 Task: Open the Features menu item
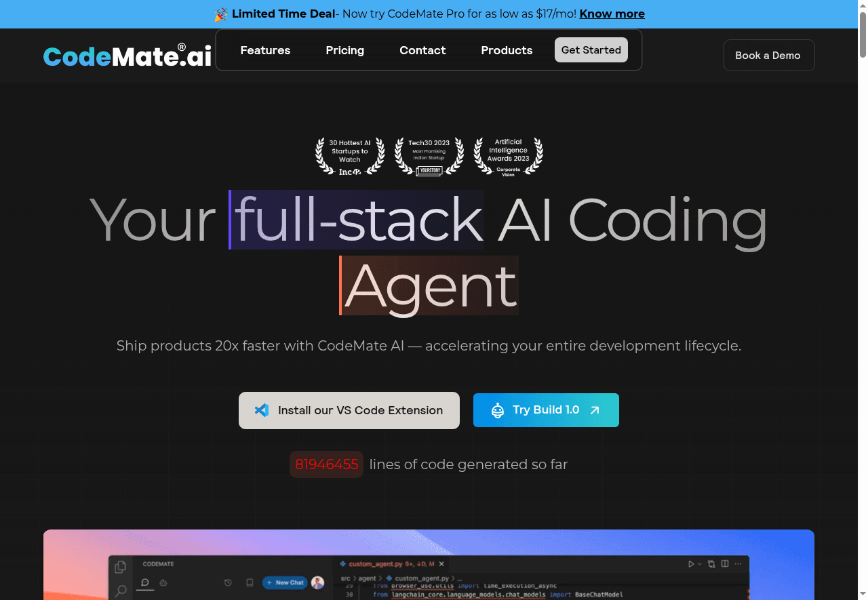(265, 50)
